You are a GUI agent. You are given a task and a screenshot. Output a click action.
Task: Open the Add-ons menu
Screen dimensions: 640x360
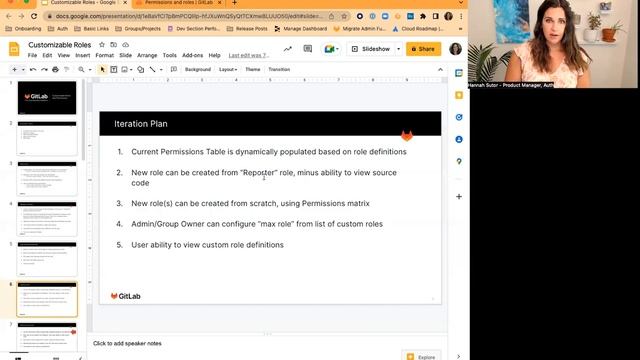[192, 55]
